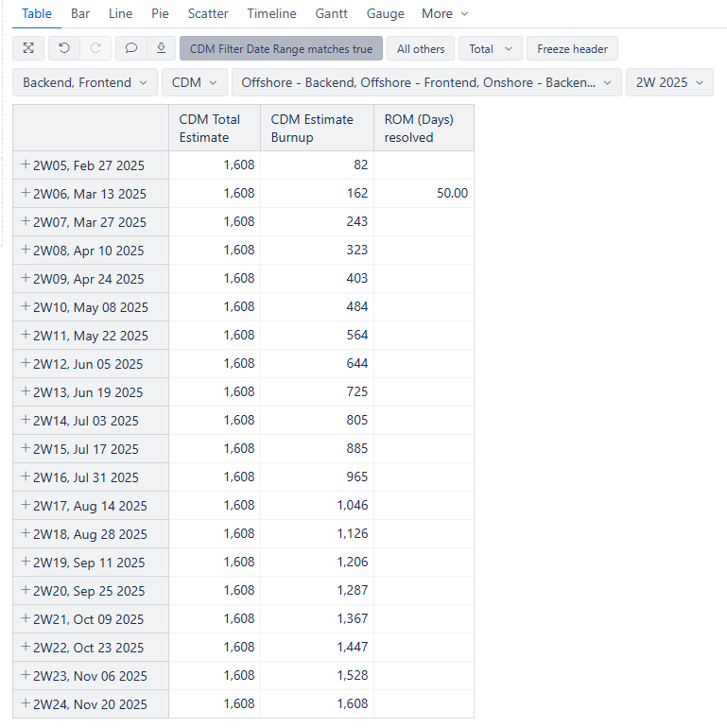Open the Backend, Frontend page filter
Viewport: 727px width, 728px height.
tap(85, 82)
